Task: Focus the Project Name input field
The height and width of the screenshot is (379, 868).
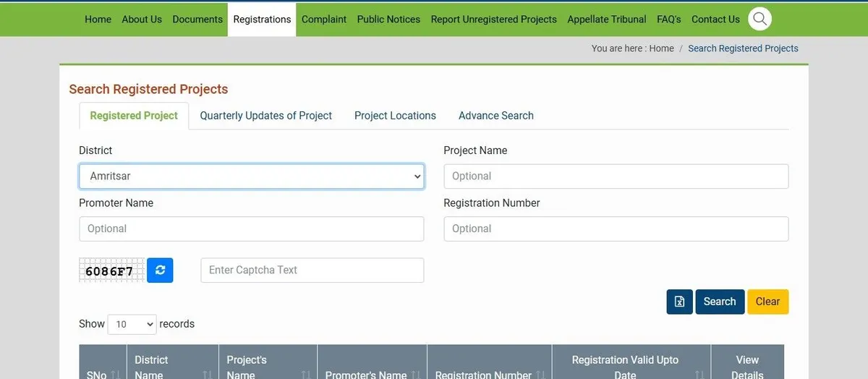Action: (616, 176)
